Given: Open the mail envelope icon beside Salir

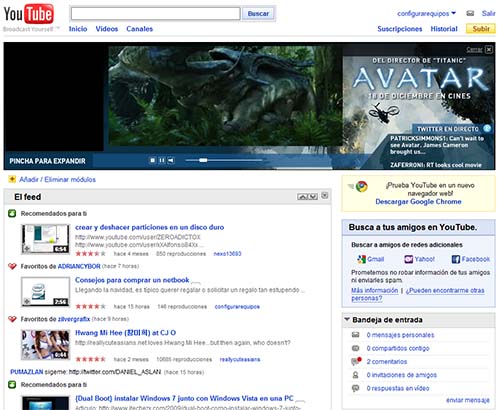Looking at the screenshot, I should [x=470, y=13].
